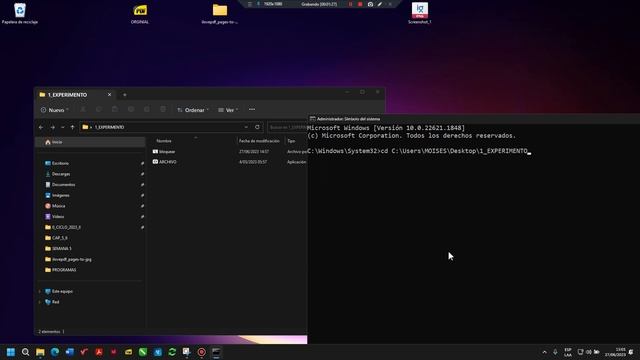
Task: Click the Cut icon in Explorer toolbar
Action: (x=83, y=109)
